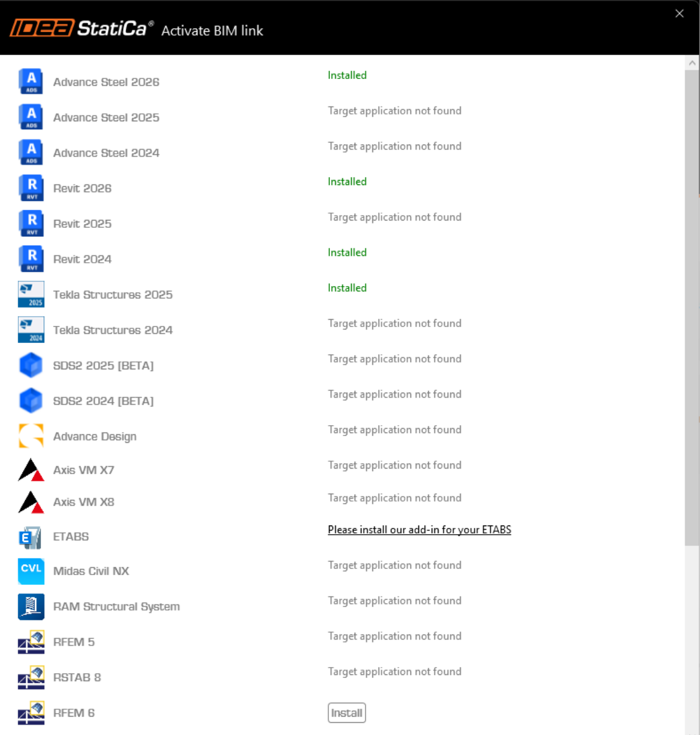The width and height of the screenshot is (700, 735).
Task: Click the RSTAB 8 icon
Action: tap(31, 677)
